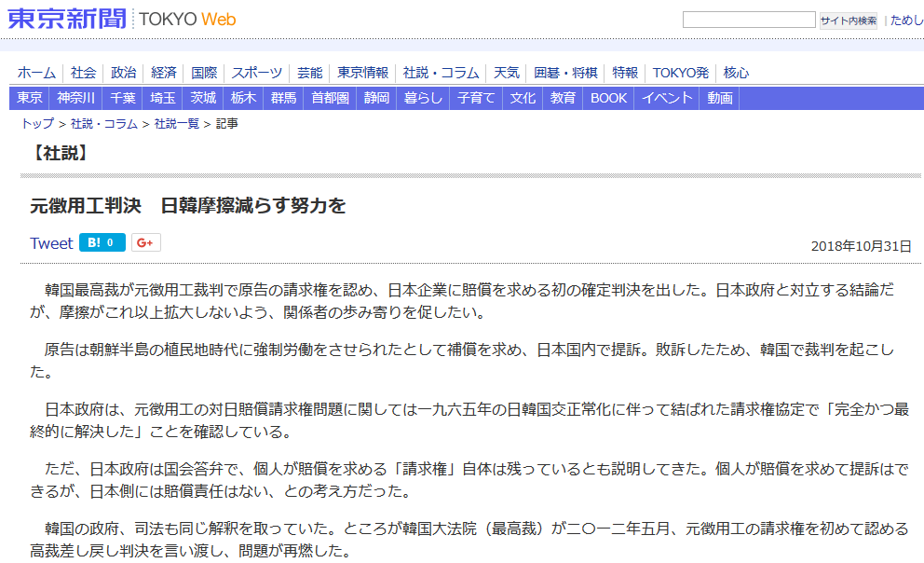Select the 動画 tab

pos(720,98)
